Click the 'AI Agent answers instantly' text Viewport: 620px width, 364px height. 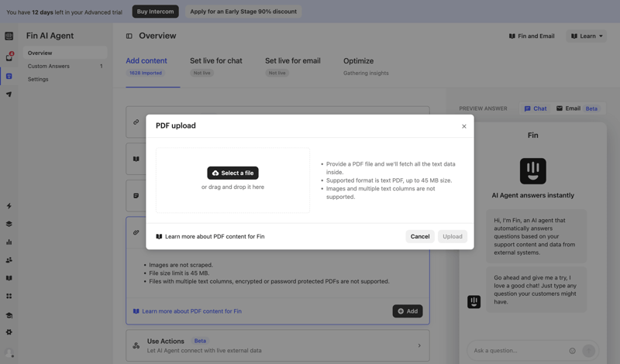tap(532, 195)
